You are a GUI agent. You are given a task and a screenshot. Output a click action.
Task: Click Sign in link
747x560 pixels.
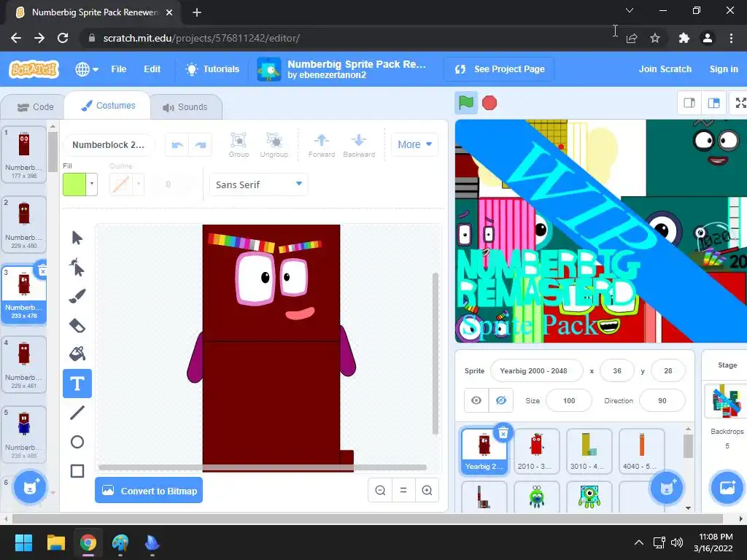pyautogui.click(x=724, y=69)
